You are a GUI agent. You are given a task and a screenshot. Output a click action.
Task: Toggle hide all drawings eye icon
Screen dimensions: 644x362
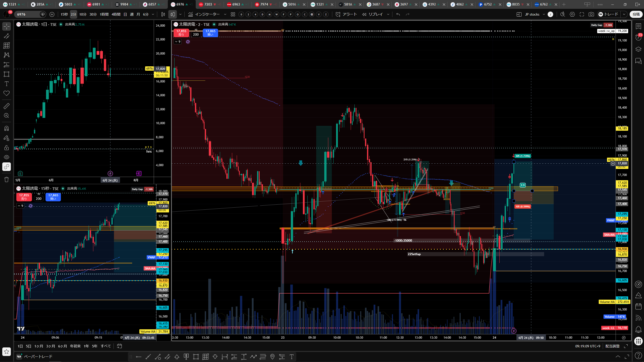pos(7,157)
